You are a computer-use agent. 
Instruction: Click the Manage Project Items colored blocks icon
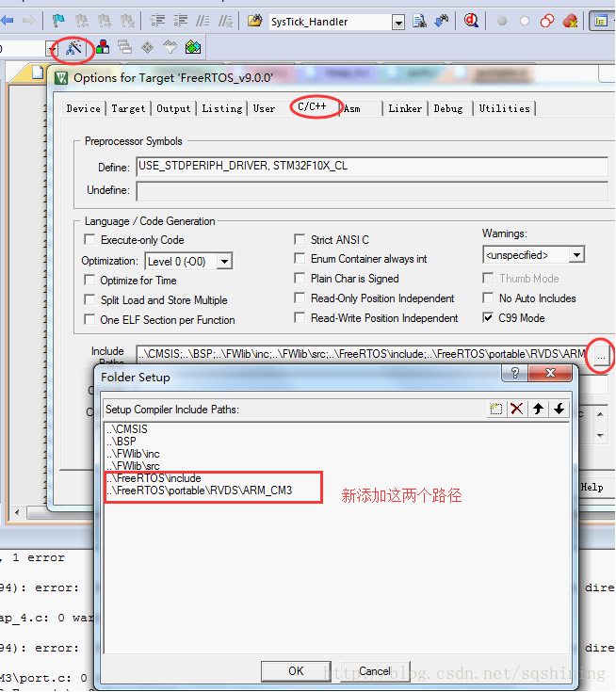[103, 47]
